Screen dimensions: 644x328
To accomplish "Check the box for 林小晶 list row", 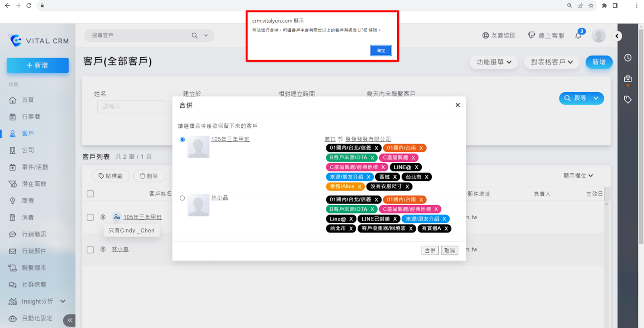I will [90, 250].
